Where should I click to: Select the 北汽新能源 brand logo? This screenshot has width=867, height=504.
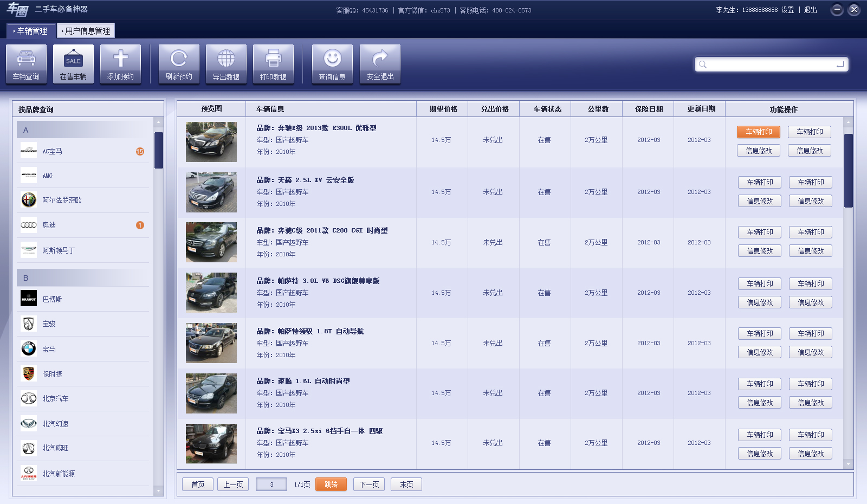29,473
